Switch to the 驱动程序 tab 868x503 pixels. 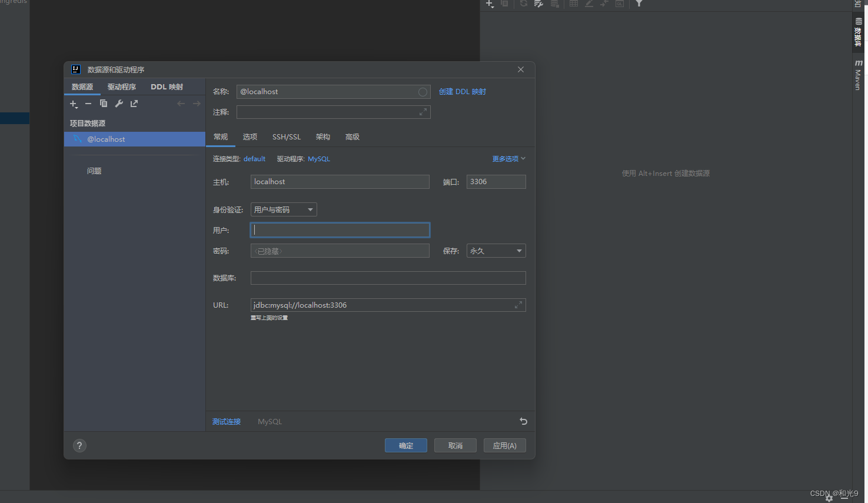122,86
